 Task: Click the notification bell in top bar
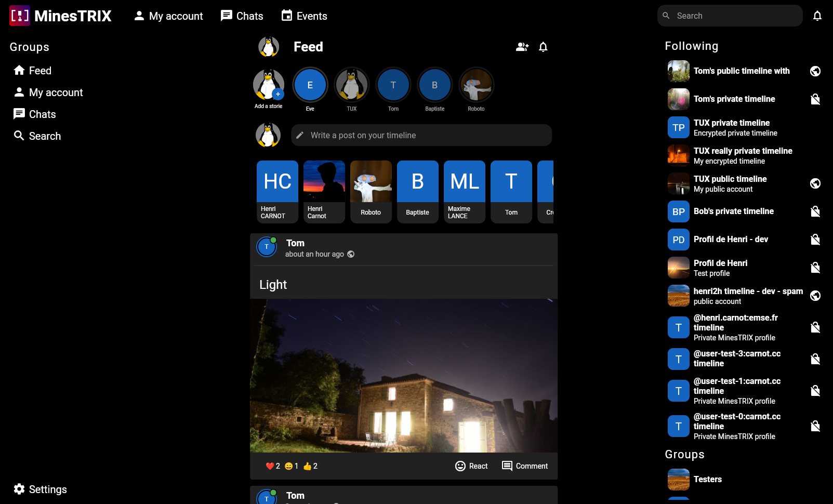click(817, 16)
